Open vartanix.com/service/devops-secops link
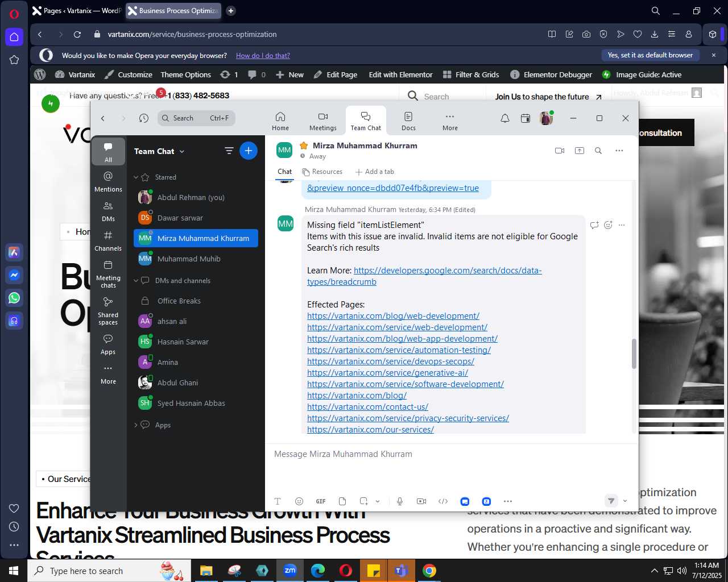 coord(391,361)
